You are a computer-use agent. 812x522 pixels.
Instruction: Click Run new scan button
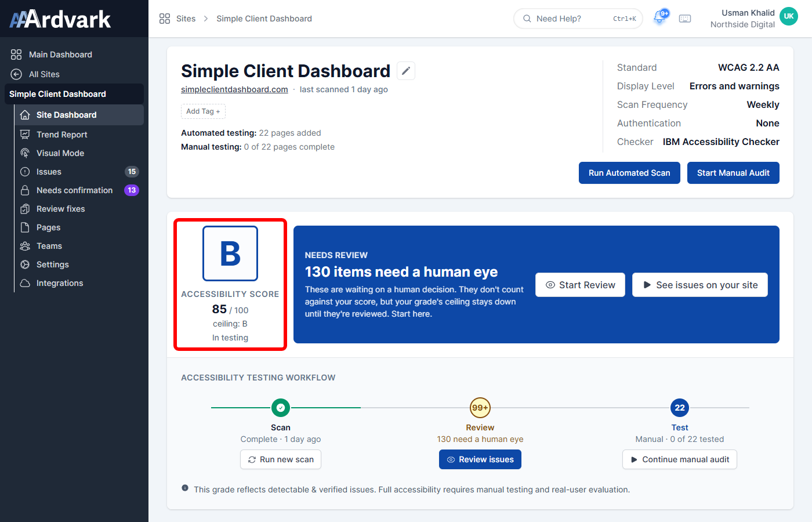[x=281, y=459]
